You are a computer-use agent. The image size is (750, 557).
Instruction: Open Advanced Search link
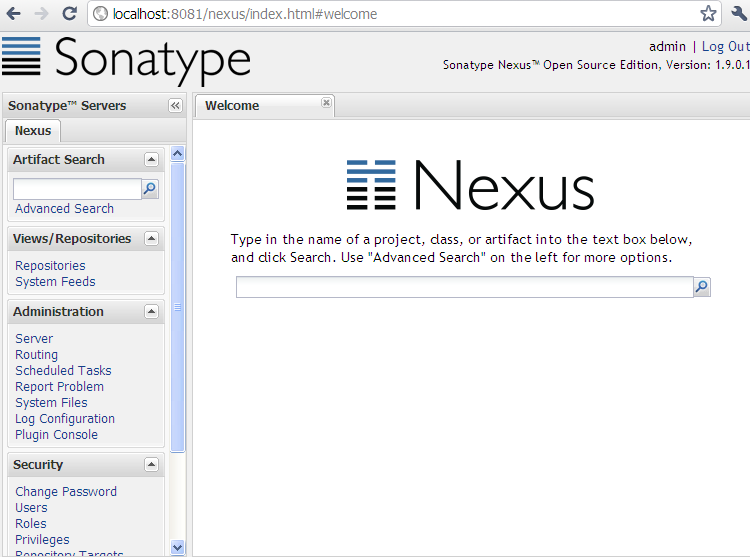click(64, 209)
